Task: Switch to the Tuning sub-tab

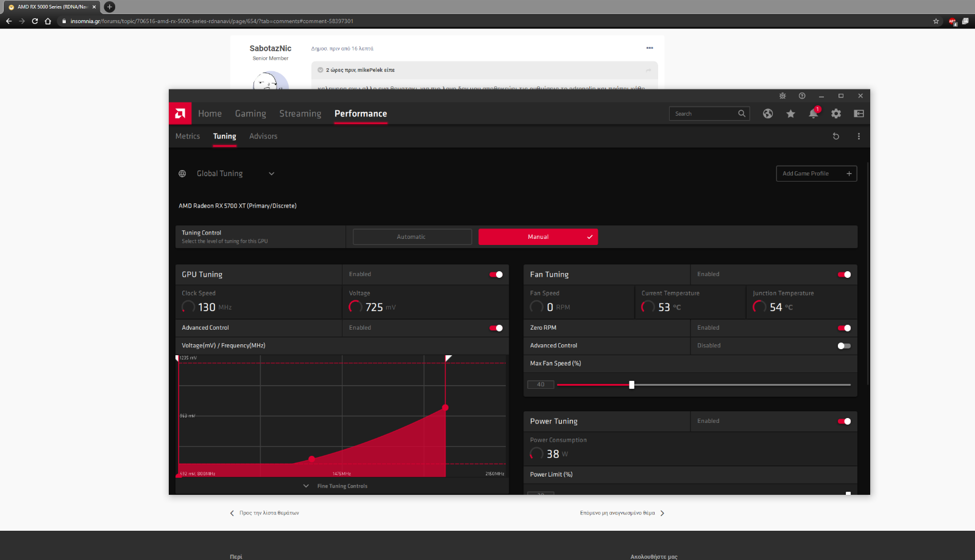Action: click(x=224, y=136)
